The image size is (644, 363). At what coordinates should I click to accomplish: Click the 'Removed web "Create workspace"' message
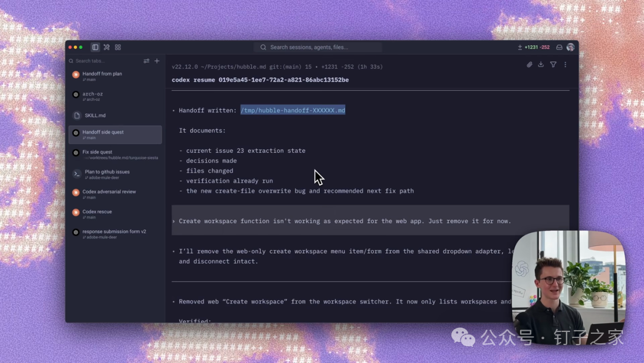click(x=345, y=302)
